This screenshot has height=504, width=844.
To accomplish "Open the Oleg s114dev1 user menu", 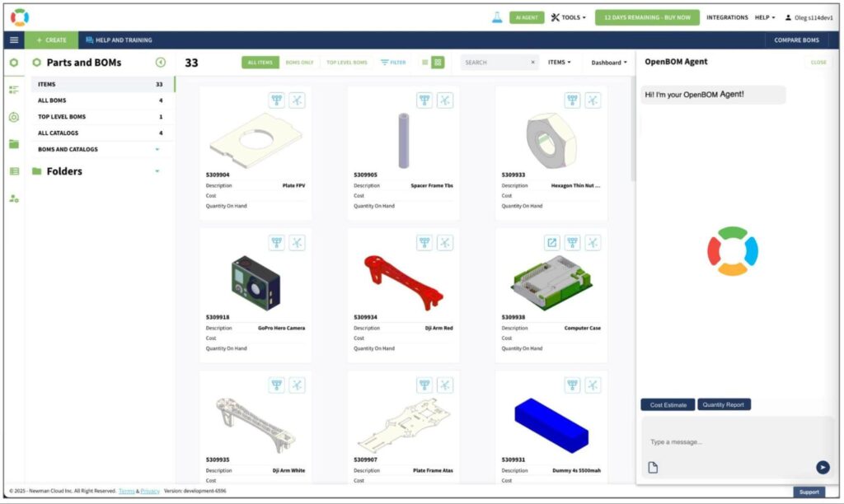I will [x=809, y=17].
